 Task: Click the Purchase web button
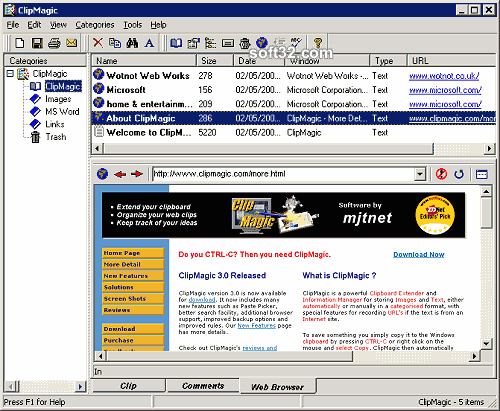(x=133, y=340)
